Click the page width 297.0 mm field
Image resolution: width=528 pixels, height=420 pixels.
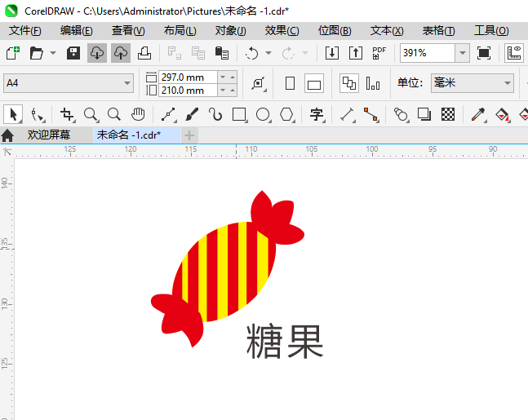(188, 77)
